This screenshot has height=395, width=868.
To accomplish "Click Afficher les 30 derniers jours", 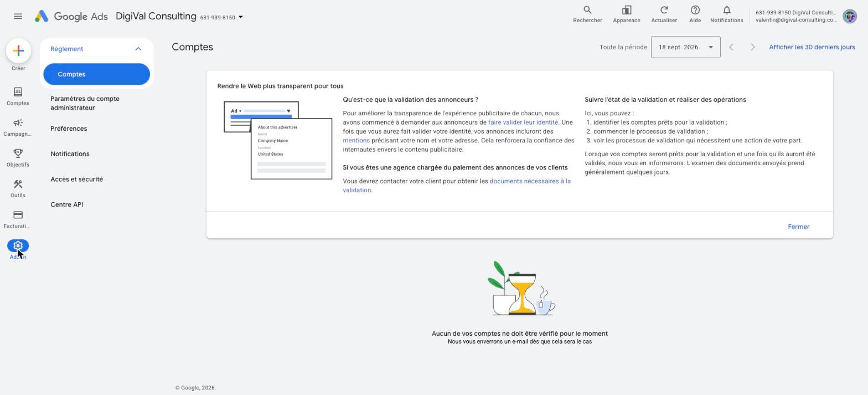I will (x=812, y=47).
